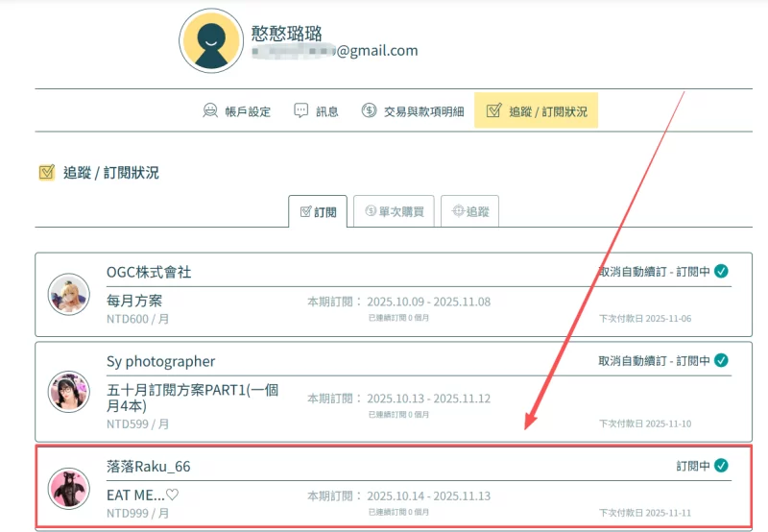Image resolution: width=768 pixels, height=532 pixels.
Task: Click the Sy photographer creator avatar
Action: point(69,392)
